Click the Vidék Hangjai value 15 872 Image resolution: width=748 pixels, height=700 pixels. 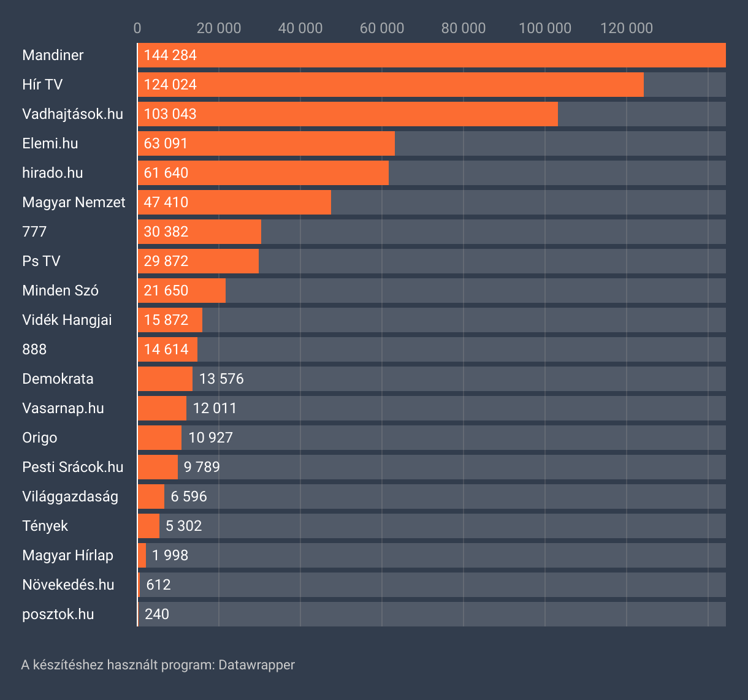166,320
